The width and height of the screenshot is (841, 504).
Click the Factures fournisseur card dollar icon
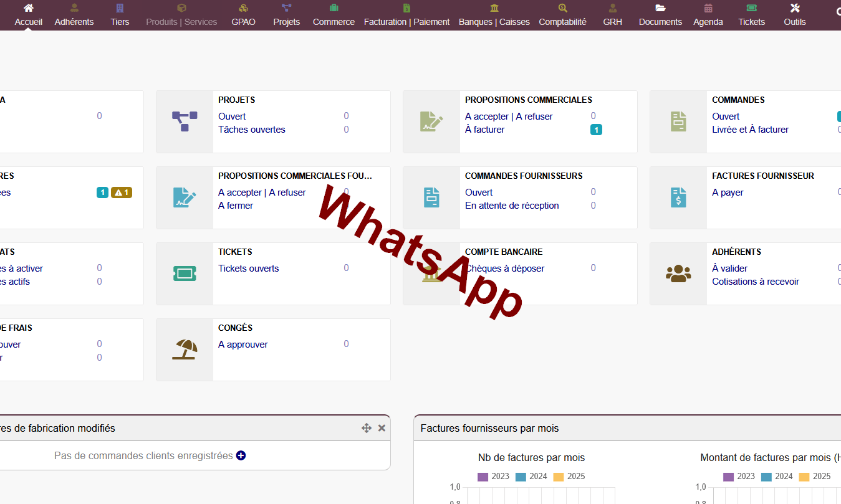[678, 197]
